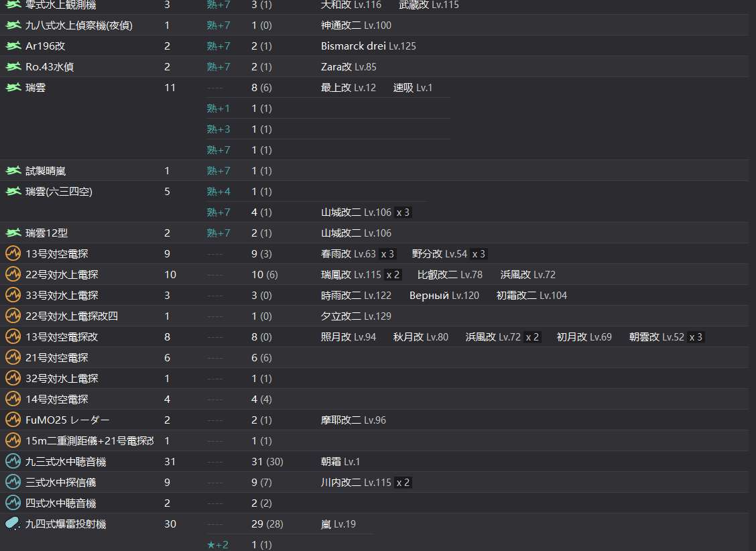Click the radar icon beside 22号対水上電探改四

13,316
